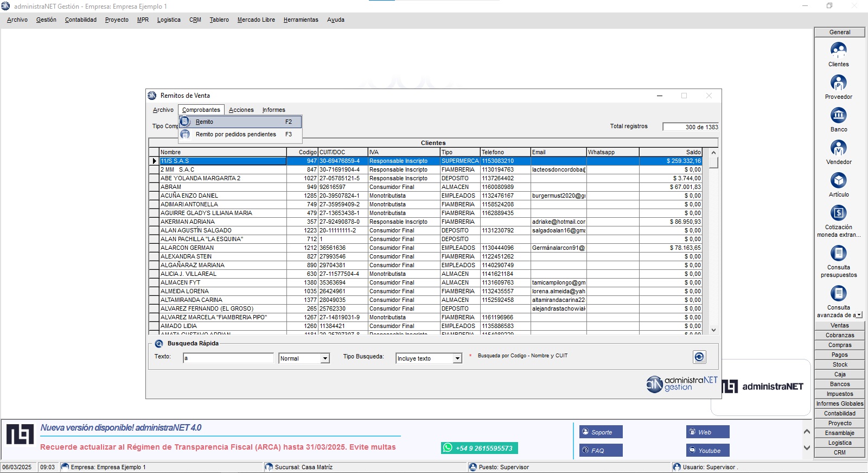Click the Youtube button
The image size is (868, 473).
pos(708,451)
